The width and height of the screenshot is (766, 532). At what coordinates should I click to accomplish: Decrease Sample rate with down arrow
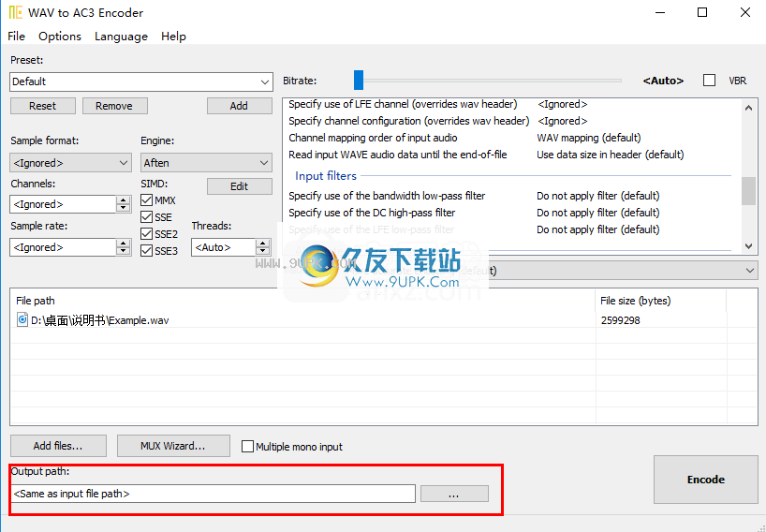(124, 252)
